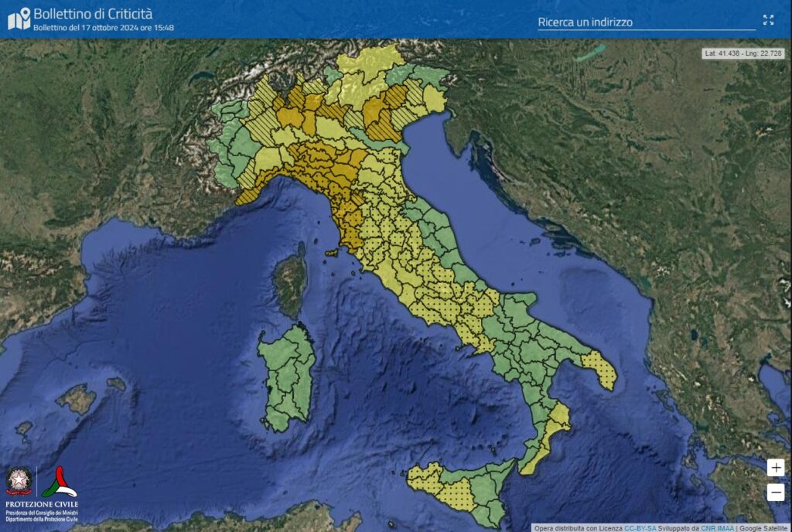Zoom out with the minus button
Screen dimensions: 792x532
click(x=775, y=492)
